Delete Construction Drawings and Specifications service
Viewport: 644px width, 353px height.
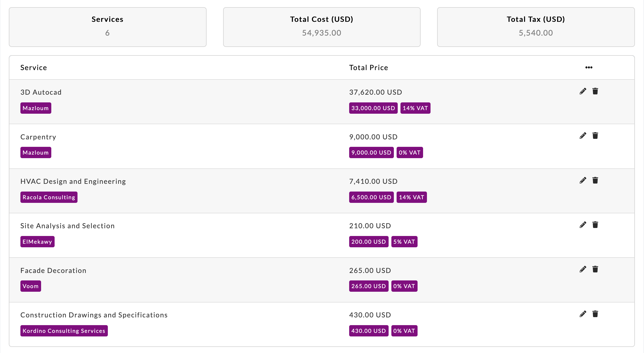point(595,314)
